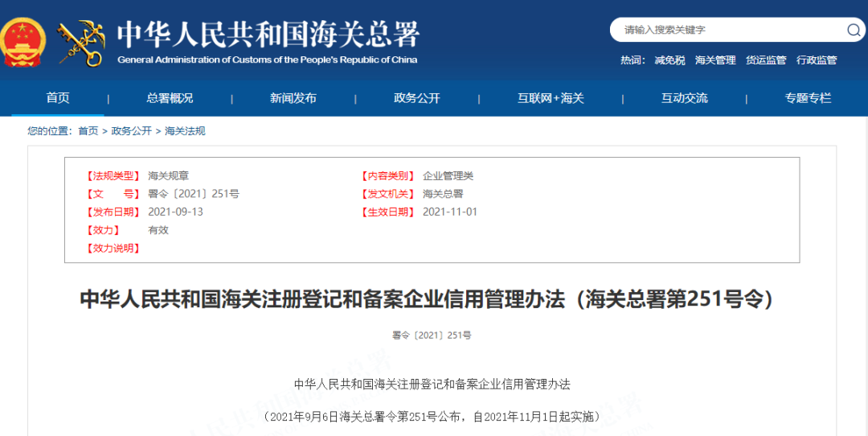Click the bold article headline with 第251号令
This screenshot has height=436, width=868.
pyautogui.click(x=427, y=299)
